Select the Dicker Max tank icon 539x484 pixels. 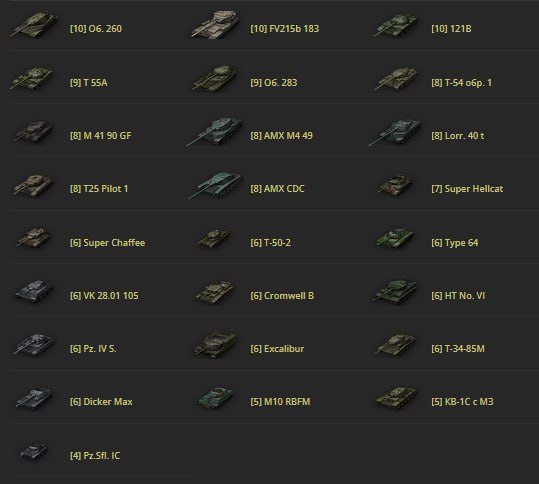click(34, 398)
